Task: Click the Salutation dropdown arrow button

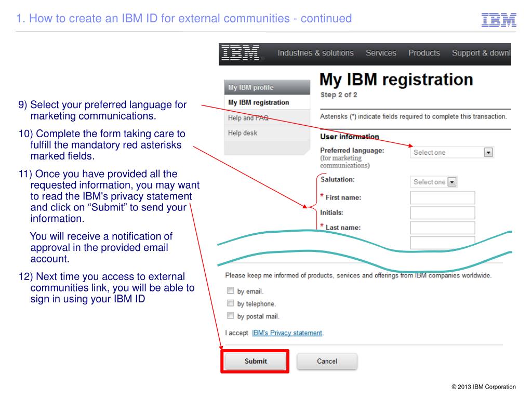Action: 452,182
